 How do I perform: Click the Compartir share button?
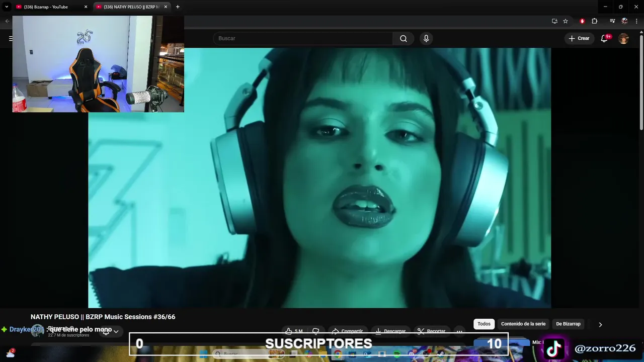tap(348, 331)
